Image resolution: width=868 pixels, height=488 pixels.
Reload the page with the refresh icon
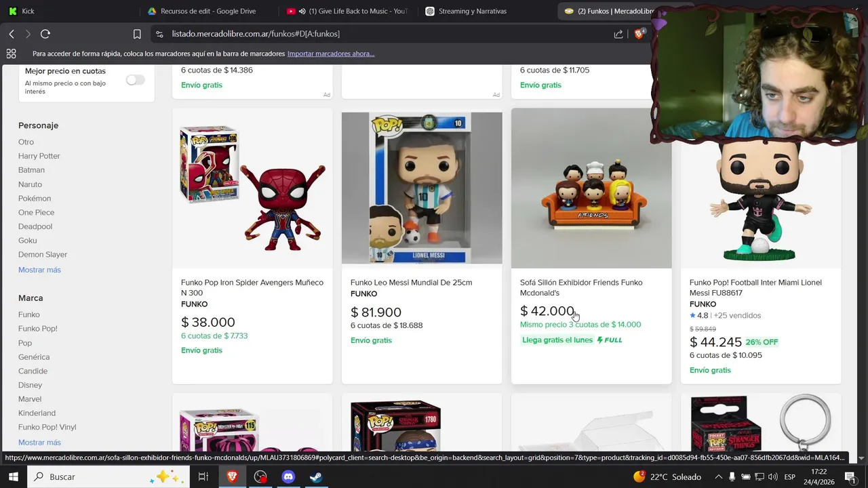click(x=45, y=34)
